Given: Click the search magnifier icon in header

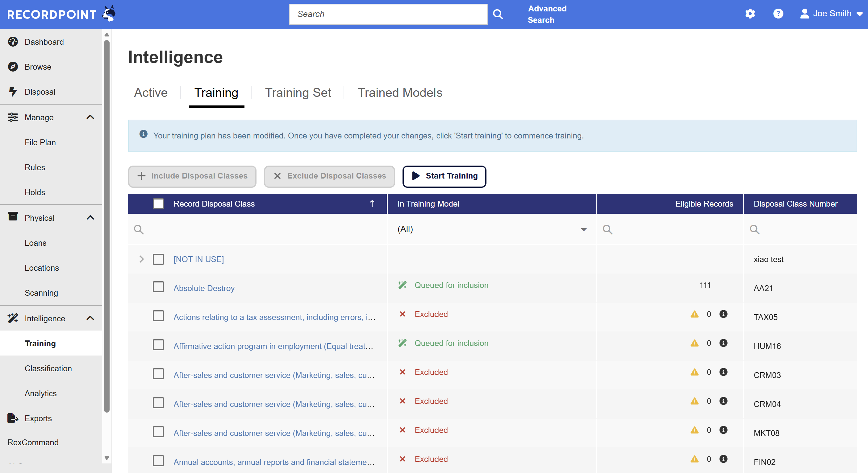Looking at the screenshot, I should pyautogui.click(x=498, y=14).
